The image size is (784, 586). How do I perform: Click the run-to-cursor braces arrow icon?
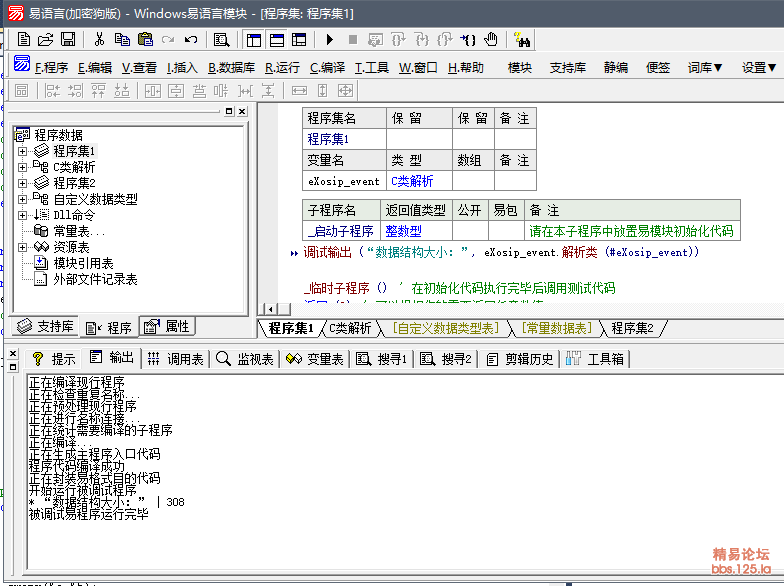click(468, 40)
